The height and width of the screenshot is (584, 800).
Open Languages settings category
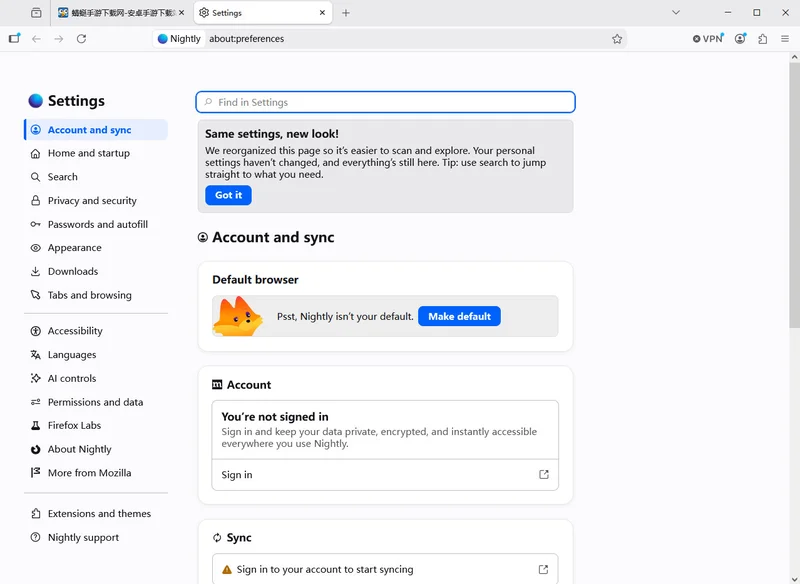(x=96, y=354)
